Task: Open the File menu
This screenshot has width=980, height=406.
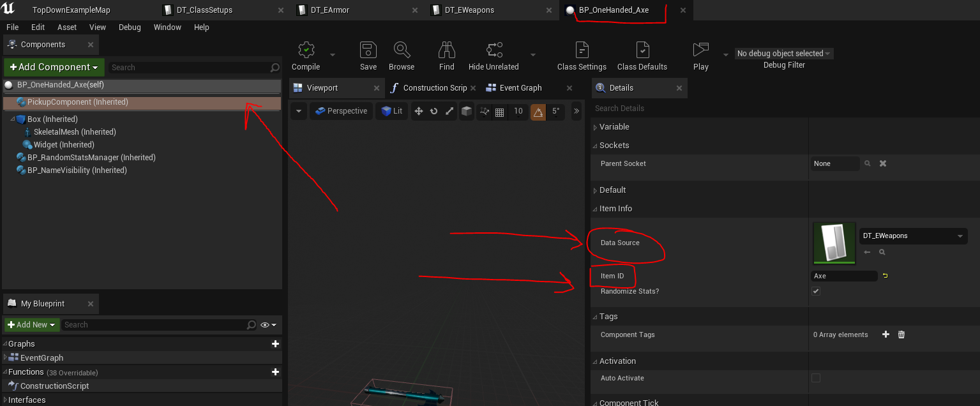Action: [x=12, y=27]
